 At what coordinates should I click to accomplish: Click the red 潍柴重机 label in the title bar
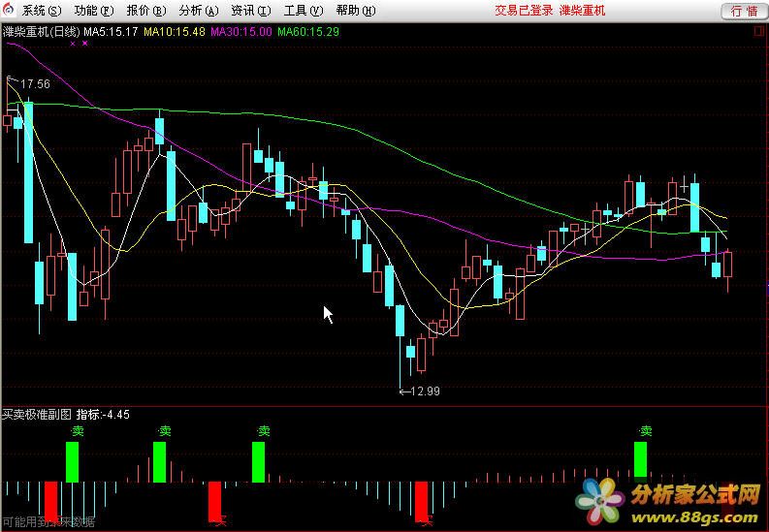click(582, 11)
